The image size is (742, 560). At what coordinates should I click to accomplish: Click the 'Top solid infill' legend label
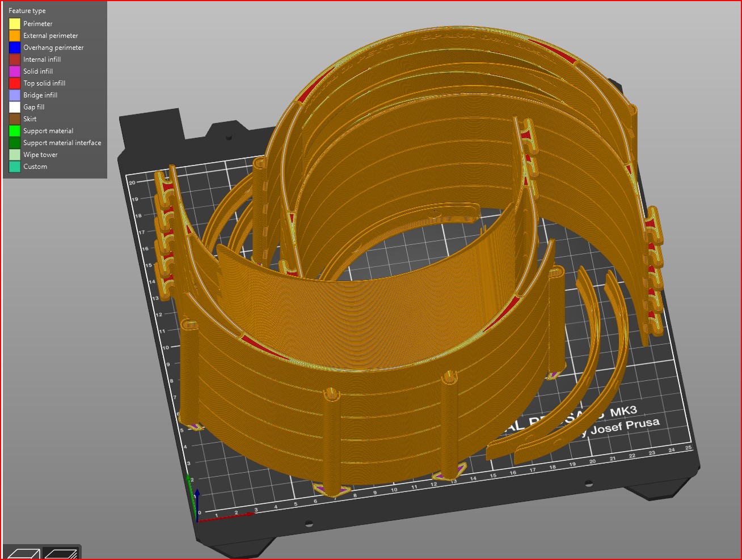[x=44, y=83]
